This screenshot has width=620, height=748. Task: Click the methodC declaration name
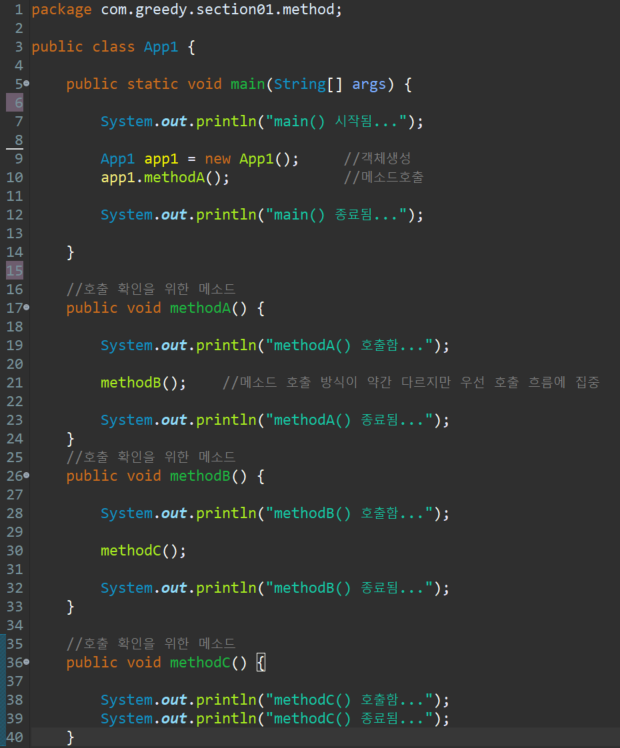200,663
